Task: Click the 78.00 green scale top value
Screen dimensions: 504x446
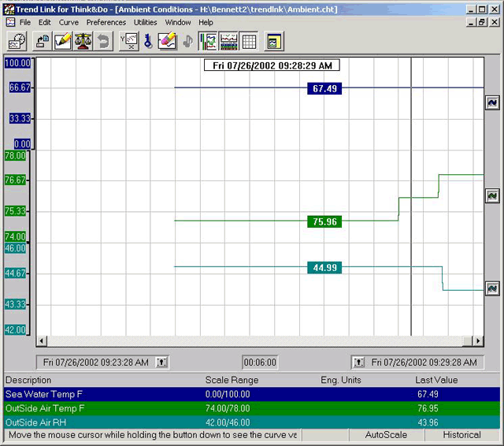Action: 15,156
